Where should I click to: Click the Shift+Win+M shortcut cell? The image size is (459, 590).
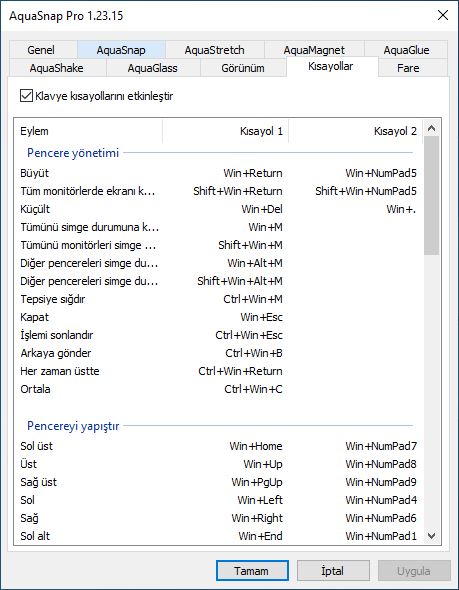pos(250,245)
